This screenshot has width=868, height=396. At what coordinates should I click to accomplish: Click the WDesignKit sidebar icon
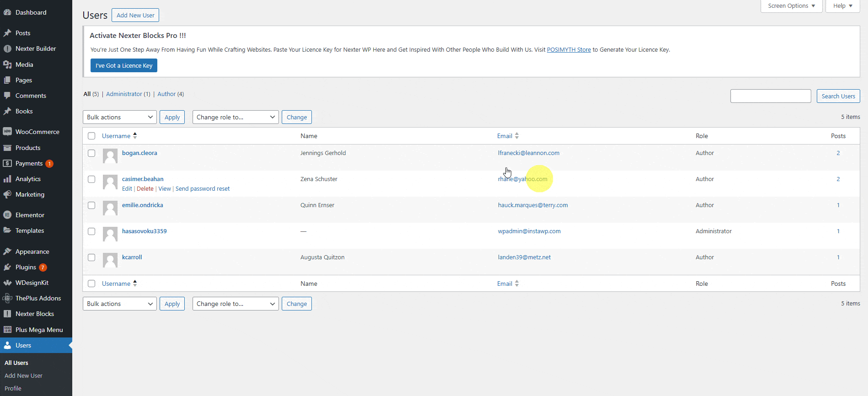(x=7, y=283)
